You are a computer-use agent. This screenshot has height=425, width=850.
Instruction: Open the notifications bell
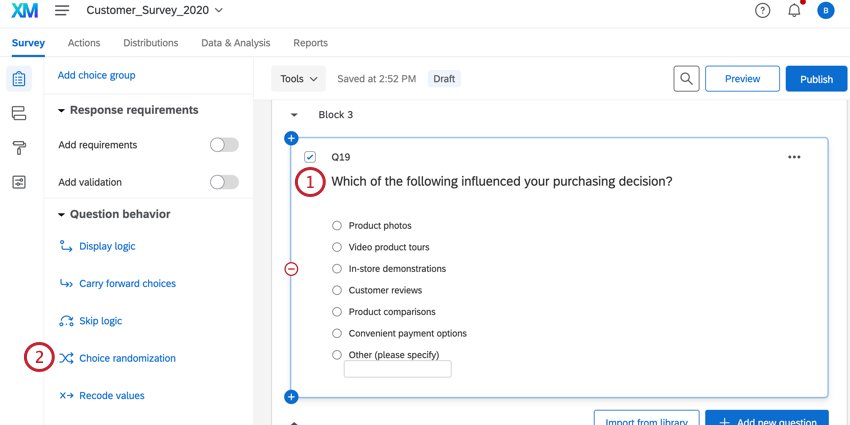794,11
